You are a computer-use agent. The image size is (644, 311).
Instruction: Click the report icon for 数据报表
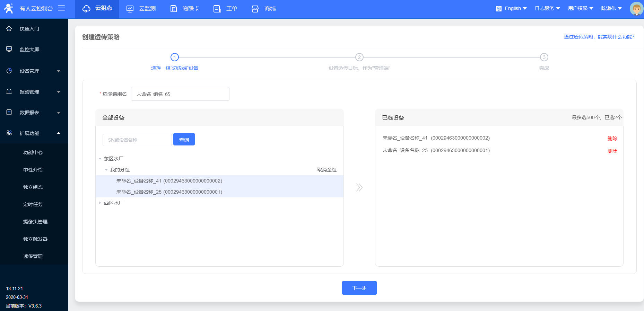[x=9, y=112]
